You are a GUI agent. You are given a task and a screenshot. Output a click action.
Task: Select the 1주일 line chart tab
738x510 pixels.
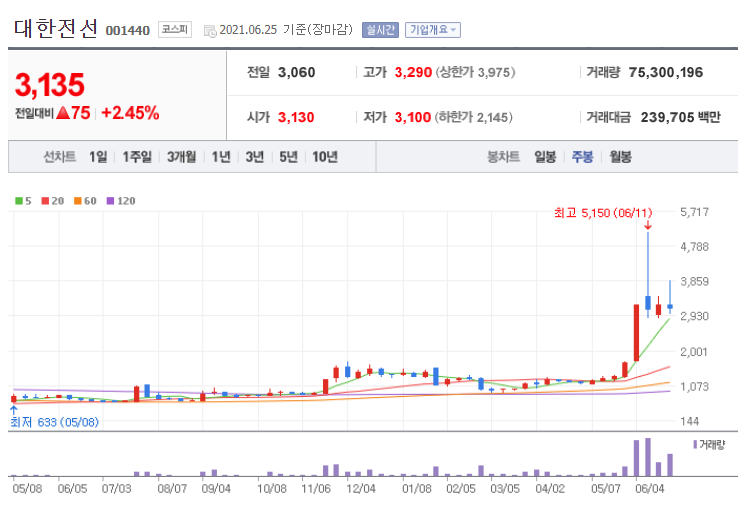point(137,157)
